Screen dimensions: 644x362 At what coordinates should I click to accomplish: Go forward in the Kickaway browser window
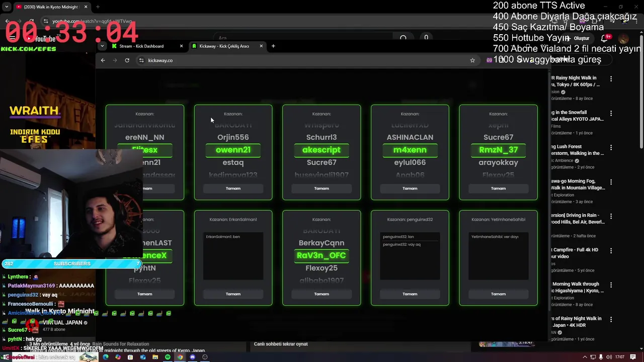tap(115, 60)
